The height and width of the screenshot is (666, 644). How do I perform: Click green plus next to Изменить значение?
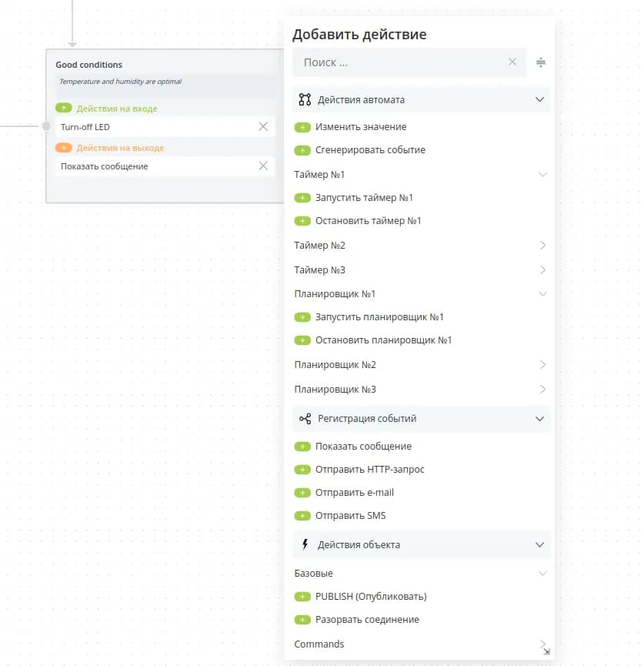302,127
